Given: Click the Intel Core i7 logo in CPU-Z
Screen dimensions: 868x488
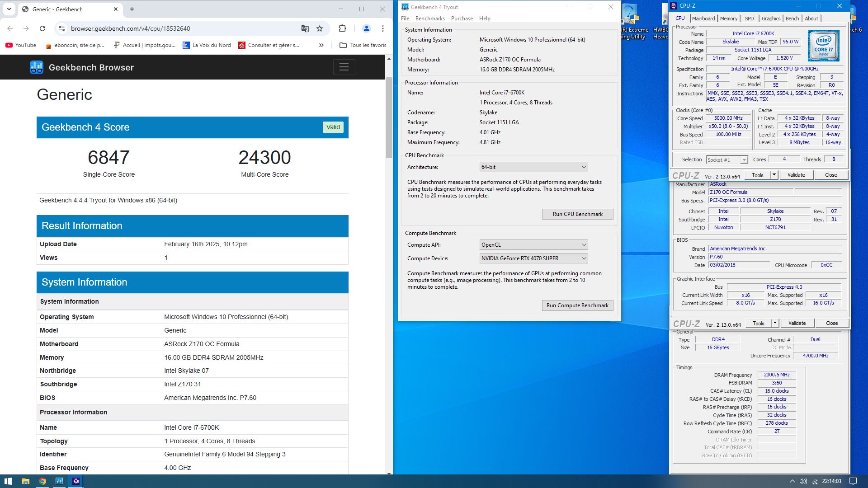Looking at the screenshot, I should (x=823, y=46).
